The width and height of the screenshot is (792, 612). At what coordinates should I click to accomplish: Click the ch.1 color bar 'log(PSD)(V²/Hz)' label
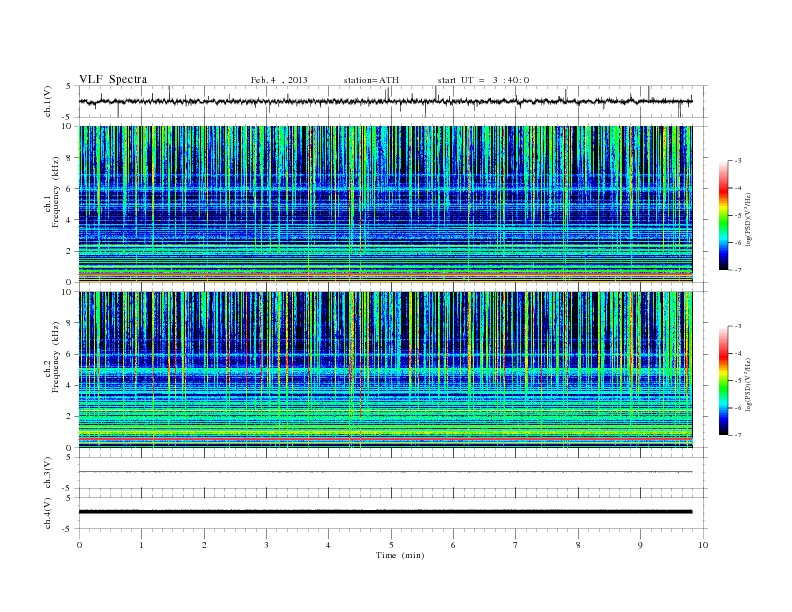(749, 219)
